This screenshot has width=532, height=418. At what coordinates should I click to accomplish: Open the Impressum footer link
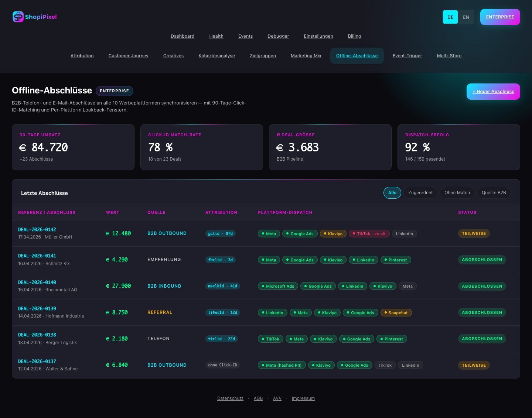tap(303, 398)
